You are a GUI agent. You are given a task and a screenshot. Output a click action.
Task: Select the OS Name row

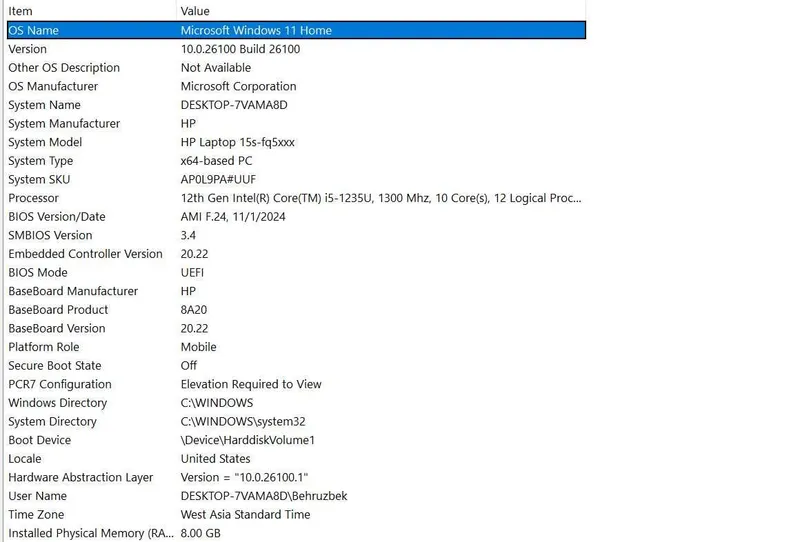(x=296, y=30)
